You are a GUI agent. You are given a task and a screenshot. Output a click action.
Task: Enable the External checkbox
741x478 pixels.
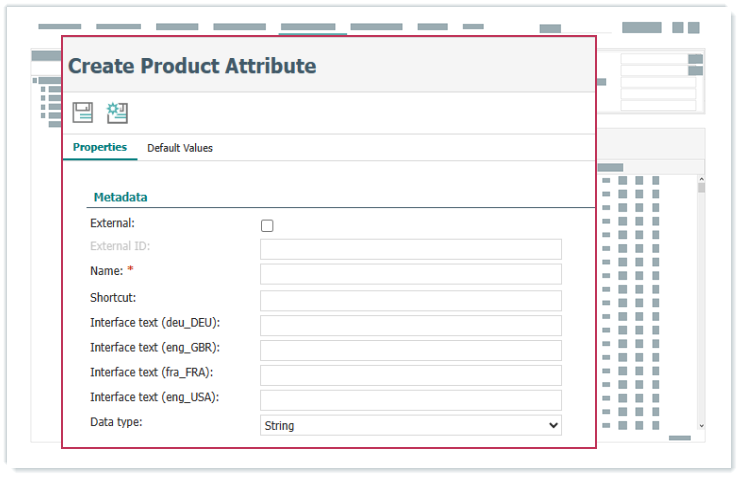click(267, 226)
